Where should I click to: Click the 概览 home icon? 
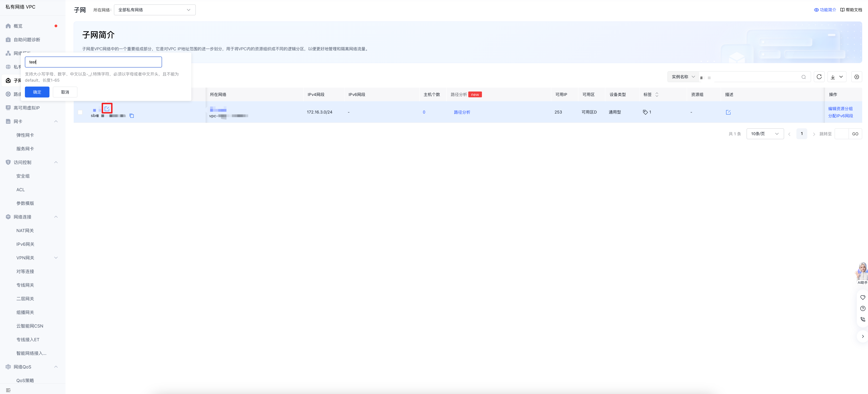point(8,26)
